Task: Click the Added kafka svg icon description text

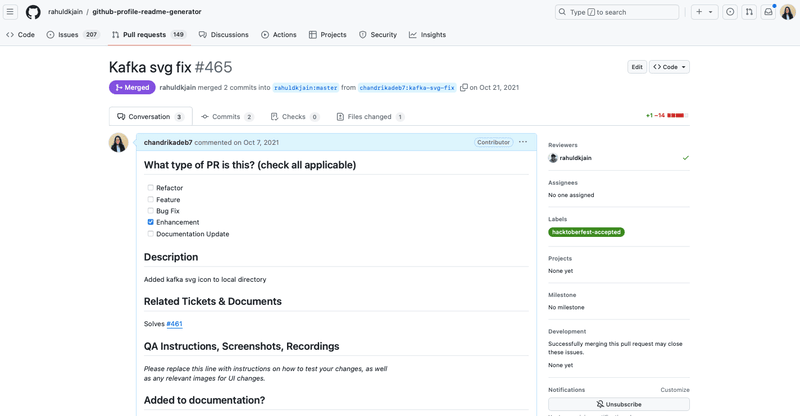Action: [205, 279]
